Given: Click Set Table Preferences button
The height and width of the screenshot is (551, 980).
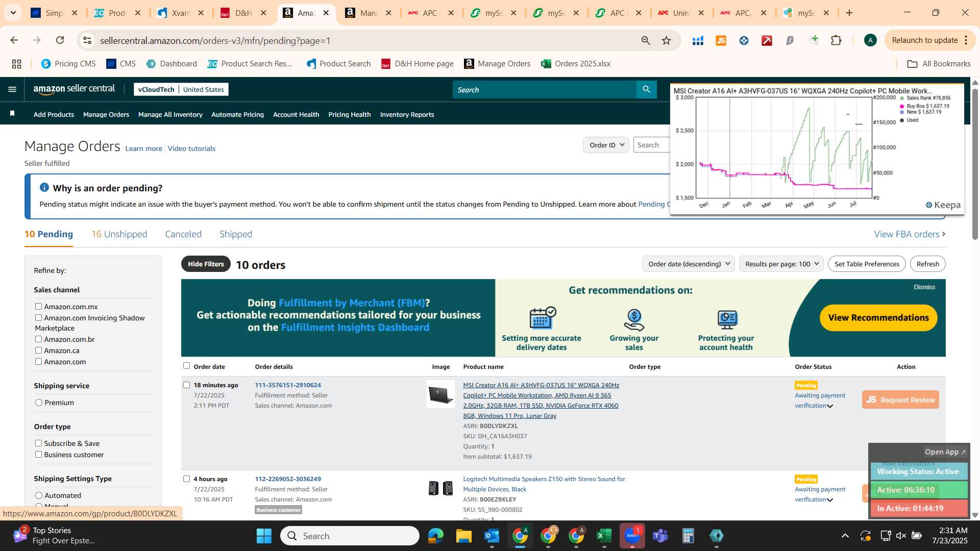Looking at the screenshot, I should [867, 264].
